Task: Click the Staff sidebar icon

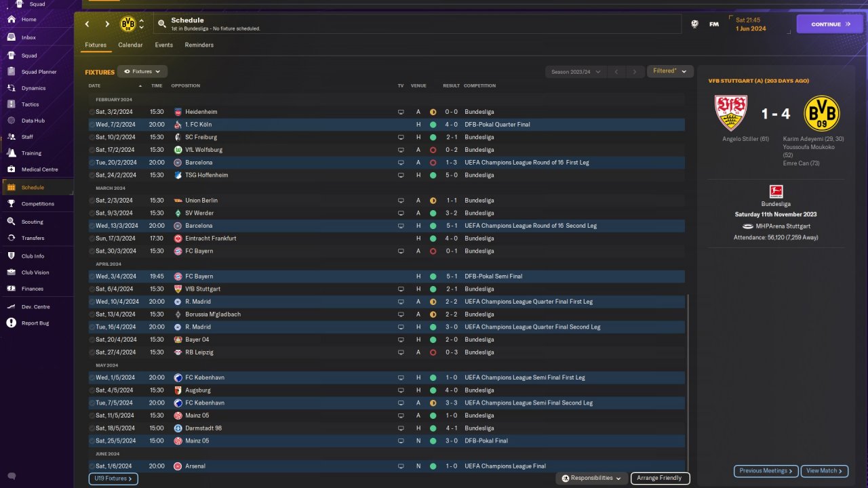Action: coord(12,137)
